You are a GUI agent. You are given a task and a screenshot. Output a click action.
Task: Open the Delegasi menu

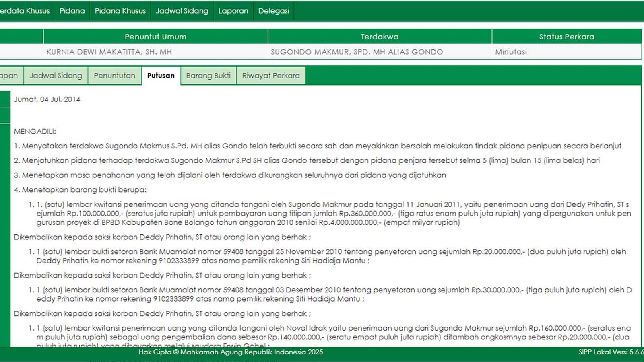[x=274, y=11]
